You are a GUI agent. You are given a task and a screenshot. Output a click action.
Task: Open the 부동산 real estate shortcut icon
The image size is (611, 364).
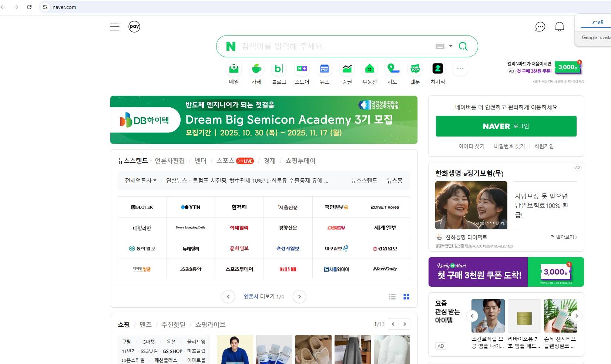[370, 68]
